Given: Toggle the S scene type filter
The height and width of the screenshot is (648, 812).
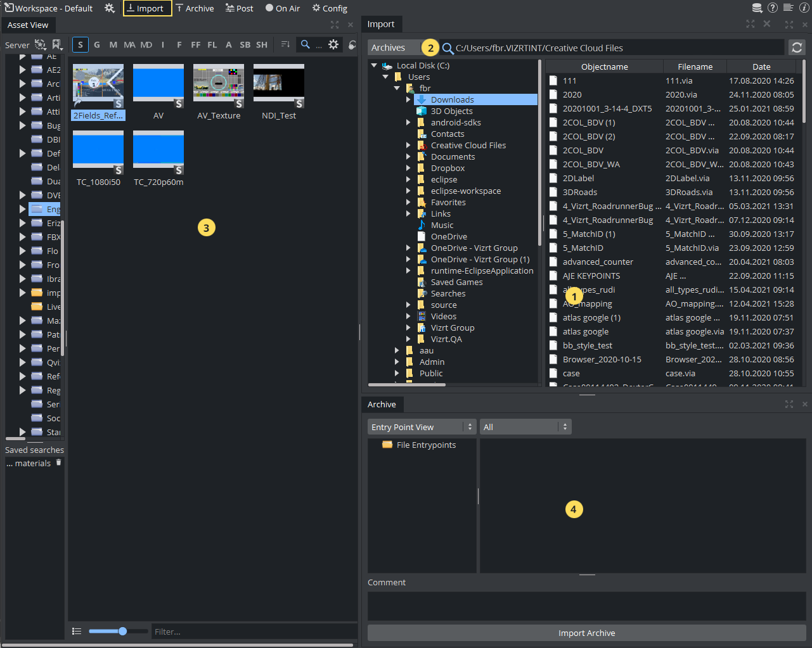Looking at the screenshot, I should point(80,45).
